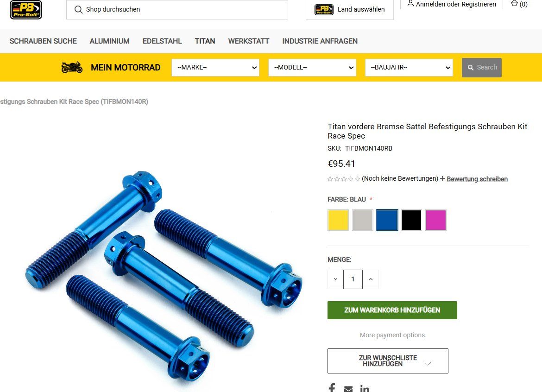Open the BAUJAHR dropdown
This screenshot has height=392, width=542.
coord(409,67)
